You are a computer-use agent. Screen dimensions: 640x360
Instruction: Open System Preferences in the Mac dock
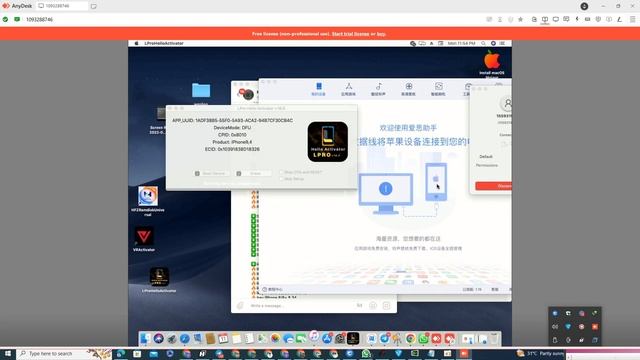click(x=340, y=338)
